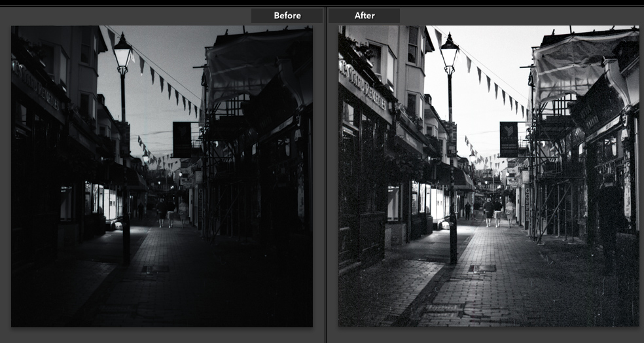This screenshot has height=343, width=644.
Task: Select the After photo preview
Action: click(x=489, y=176)
